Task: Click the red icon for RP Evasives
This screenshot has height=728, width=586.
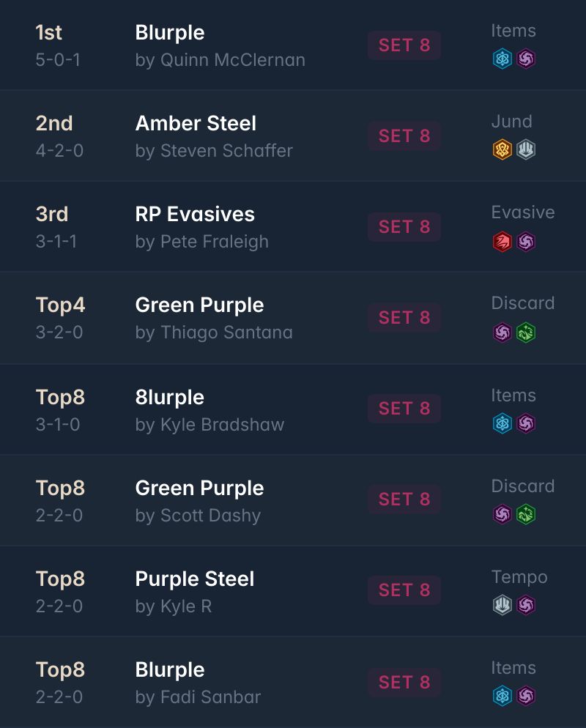Action: point(502,242)
